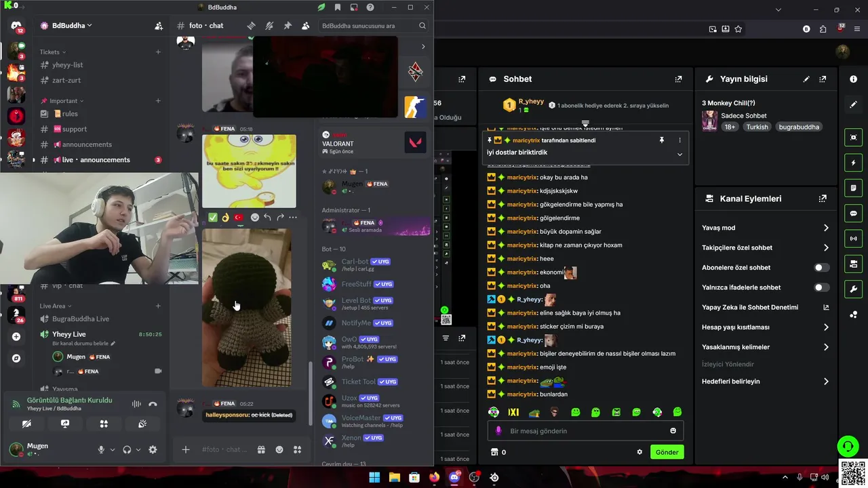Collapse the Tickets category
The height and width of the screenshot is (488, 868).
(x=53, y=52)
